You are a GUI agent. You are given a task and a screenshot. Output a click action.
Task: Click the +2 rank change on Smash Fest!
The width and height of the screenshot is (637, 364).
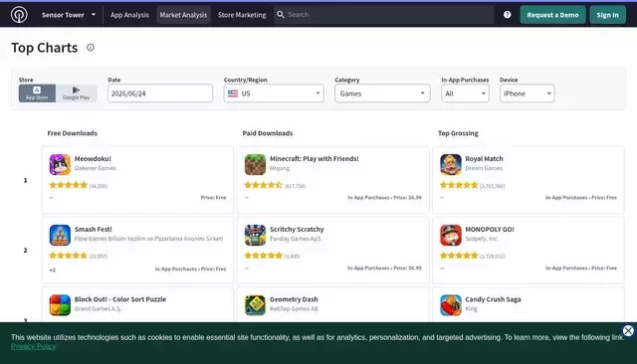[53, 270]
